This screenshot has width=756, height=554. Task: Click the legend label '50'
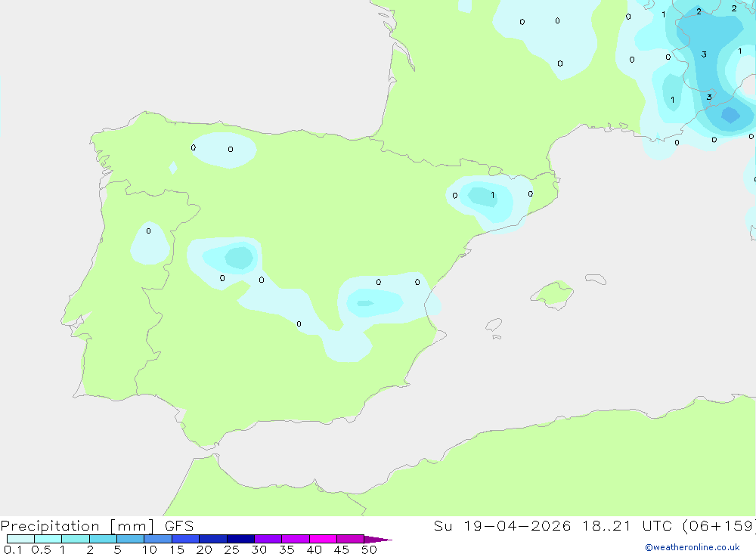tap(369, 549)
